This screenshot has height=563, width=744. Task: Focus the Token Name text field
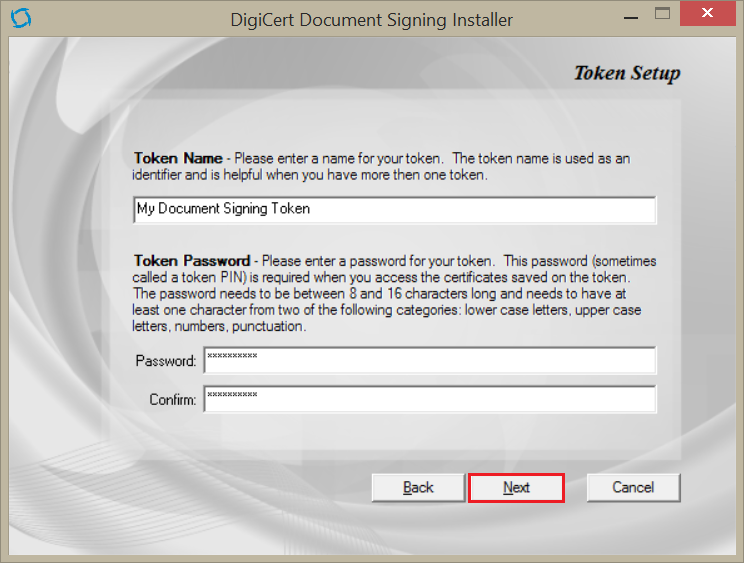pyautogui.click(x=394, y=210)
